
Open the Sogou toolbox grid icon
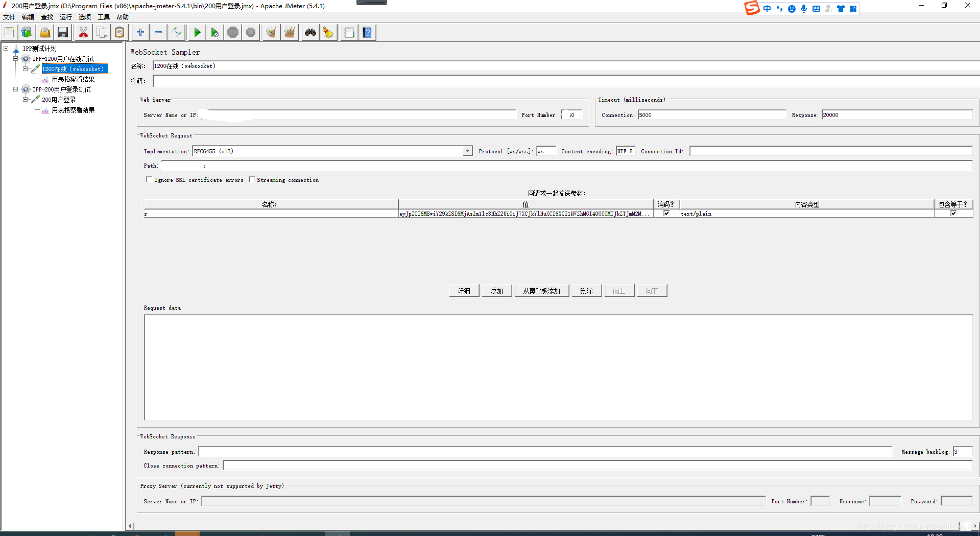click(853, 9)
